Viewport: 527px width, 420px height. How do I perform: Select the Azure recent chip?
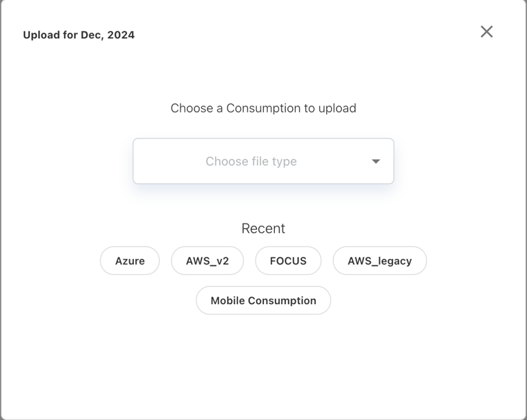(x=130, y=261)
